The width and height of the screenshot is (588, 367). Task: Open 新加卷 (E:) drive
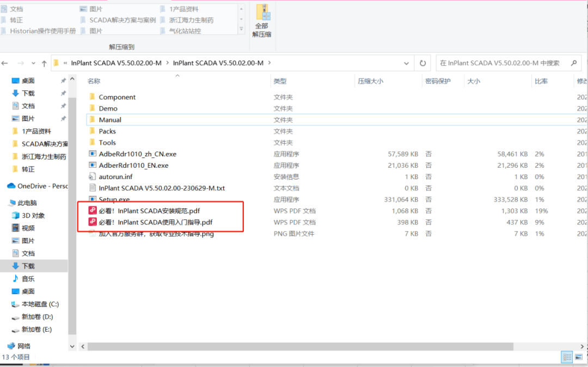36,329
